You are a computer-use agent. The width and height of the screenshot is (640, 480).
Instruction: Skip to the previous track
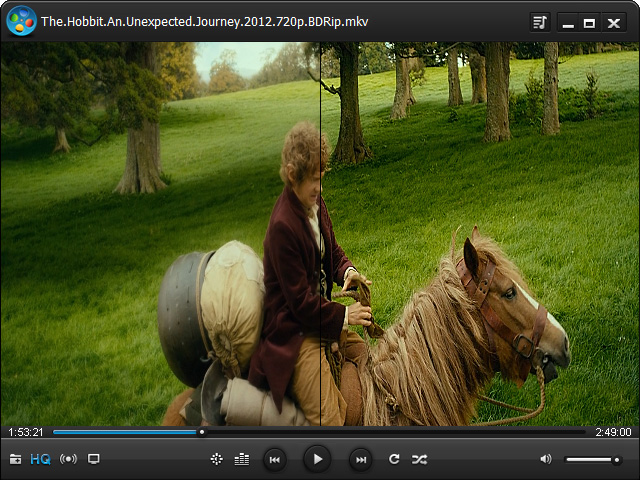tap(275, 460)
